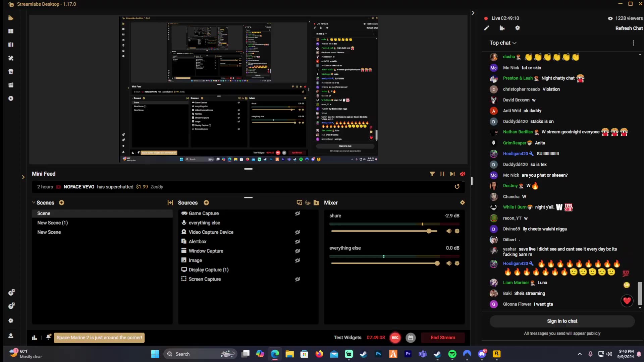Select New Scene (1) in scenes list
644x362 pixels.
pos(52,223)
